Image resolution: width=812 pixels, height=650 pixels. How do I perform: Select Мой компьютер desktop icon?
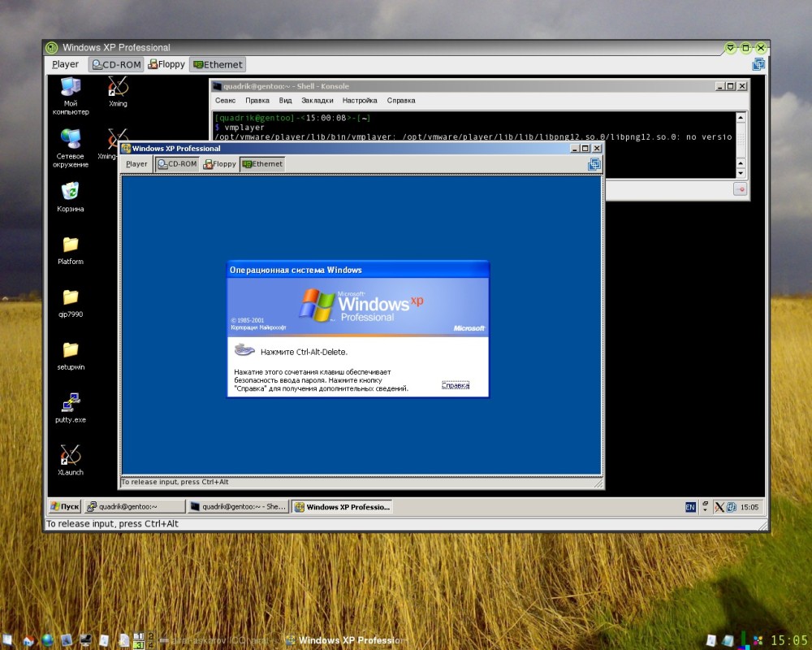71,96
